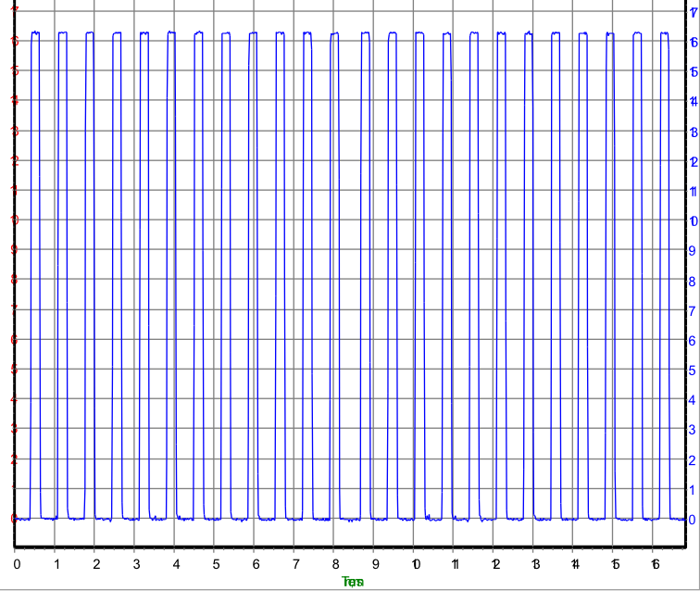700x591 pixels.
Task: Click the 16 label on right vertical axis
Action: [692, 42]
